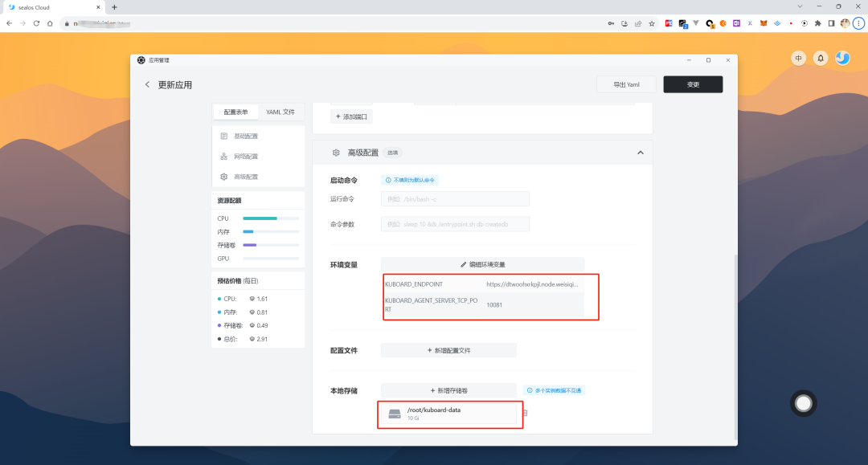Maximize the 应用管理 inner window
Image resolution: width=868 pixels, height=465 pixels.
tap(708, 60)
